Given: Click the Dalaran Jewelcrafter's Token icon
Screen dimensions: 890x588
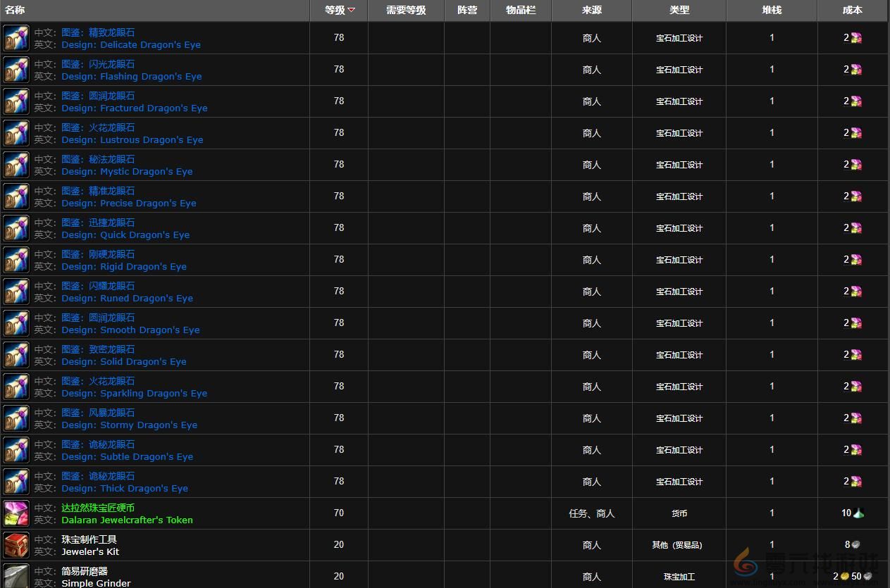Looking at the screenshot, I should click(16, 513).
